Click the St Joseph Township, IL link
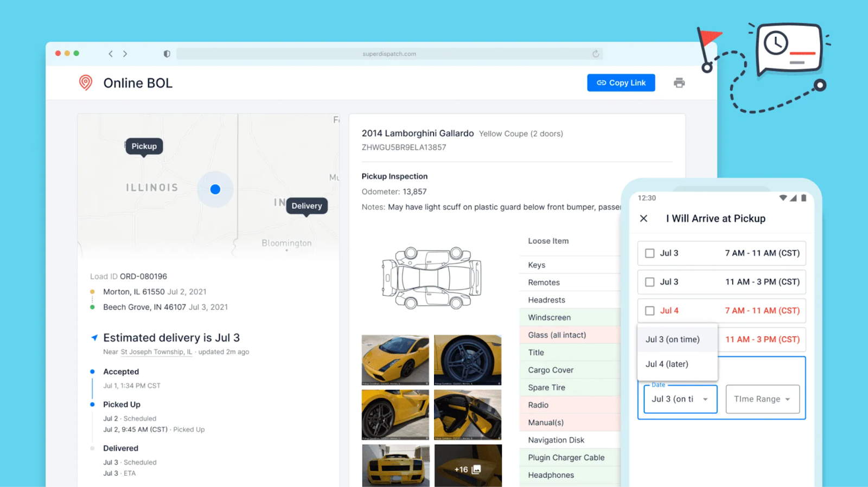The image size is (868, 487). [156, 352]
